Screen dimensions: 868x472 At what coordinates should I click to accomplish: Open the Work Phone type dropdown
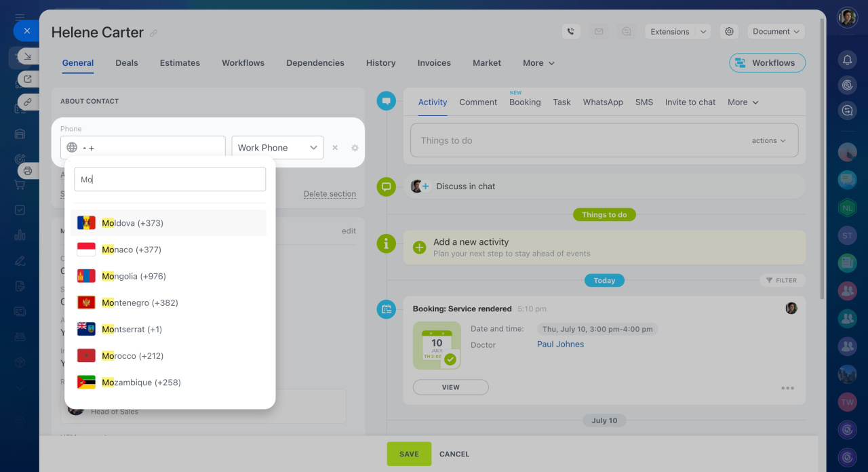click(x=277, y=147)
